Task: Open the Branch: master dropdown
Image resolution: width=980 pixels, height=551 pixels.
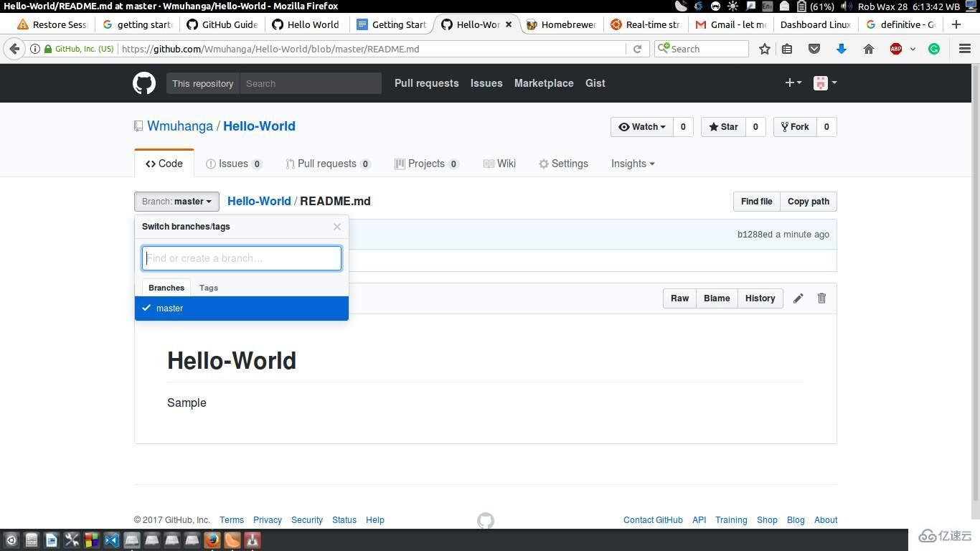Action: tap(176, 202)
